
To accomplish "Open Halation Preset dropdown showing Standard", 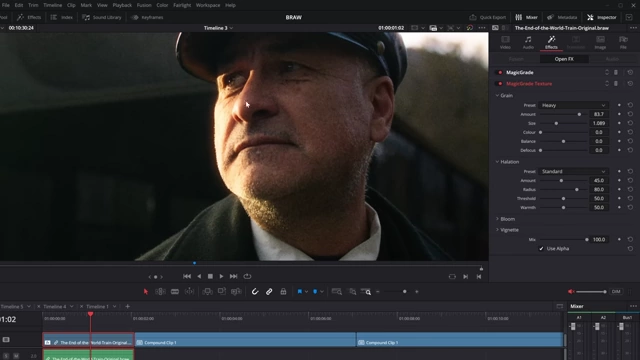I will [x=573, y=171].
